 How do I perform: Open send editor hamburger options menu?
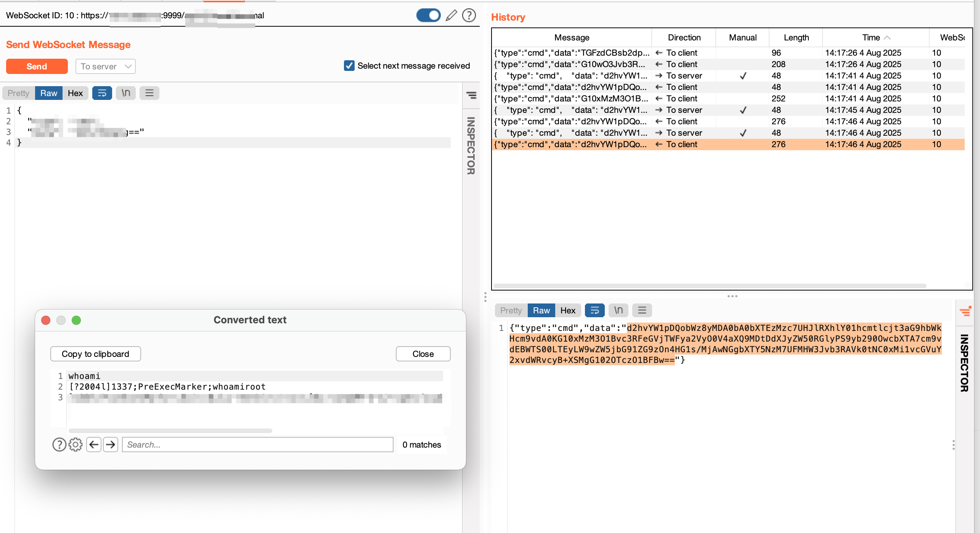[149, 93]
